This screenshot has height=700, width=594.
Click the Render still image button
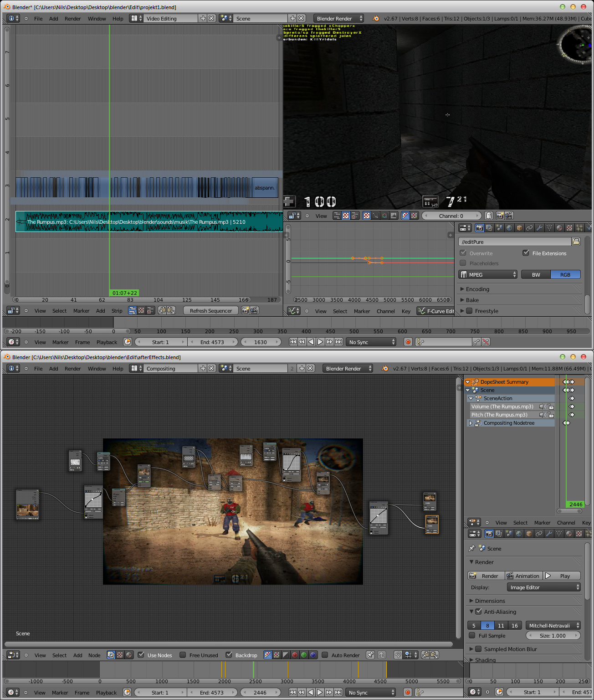coord(486,576)
